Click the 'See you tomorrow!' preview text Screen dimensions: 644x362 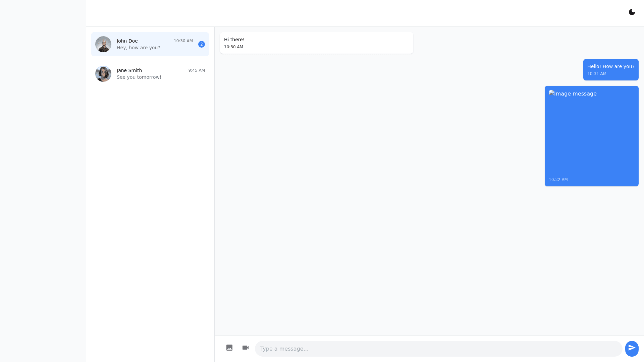click(x=139, y=77)
